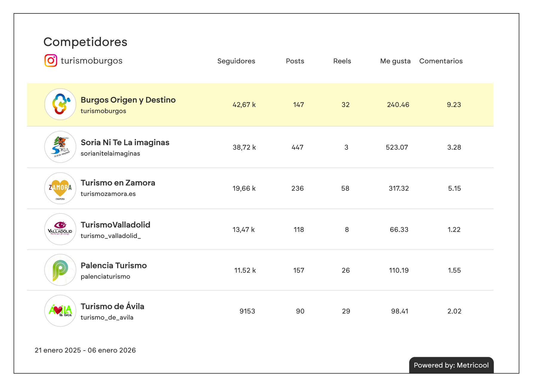Open the turismozamora.es profile handle
The height and width of the screenshot is (392, 537).
click(108, 194)
